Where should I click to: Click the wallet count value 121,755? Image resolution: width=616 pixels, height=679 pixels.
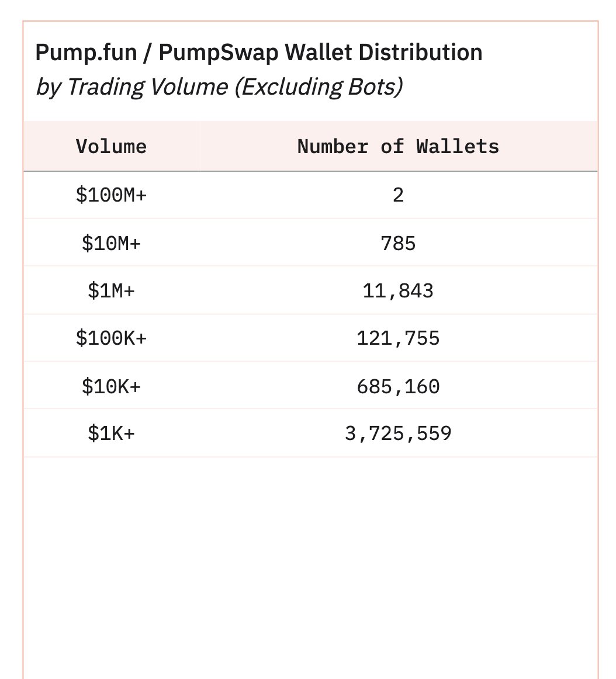[398, 338]
